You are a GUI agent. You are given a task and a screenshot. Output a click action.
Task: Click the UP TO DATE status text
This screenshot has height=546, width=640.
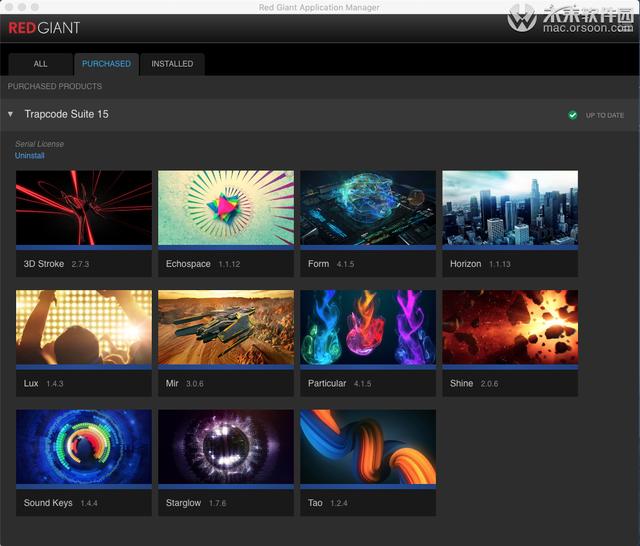[x=605, y=115]
